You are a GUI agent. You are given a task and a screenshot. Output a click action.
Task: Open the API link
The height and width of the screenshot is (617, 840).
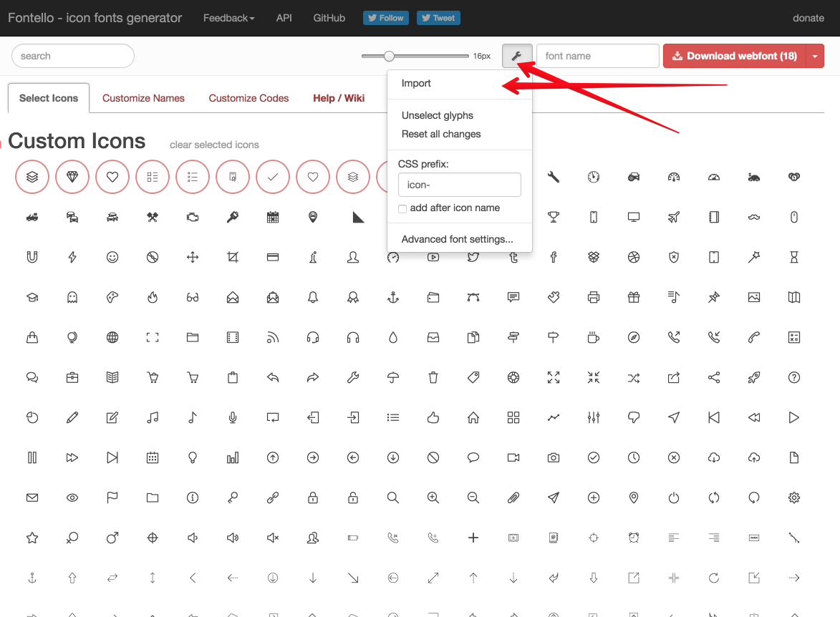coord(284,18)
